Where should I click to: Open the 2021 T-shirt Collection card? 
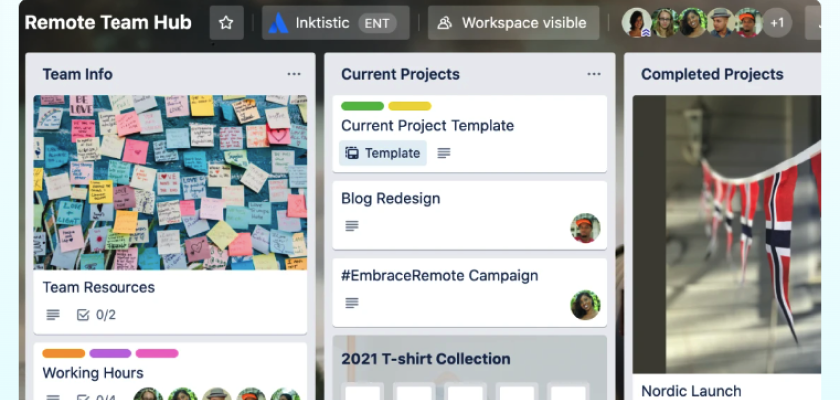point(425,359)
